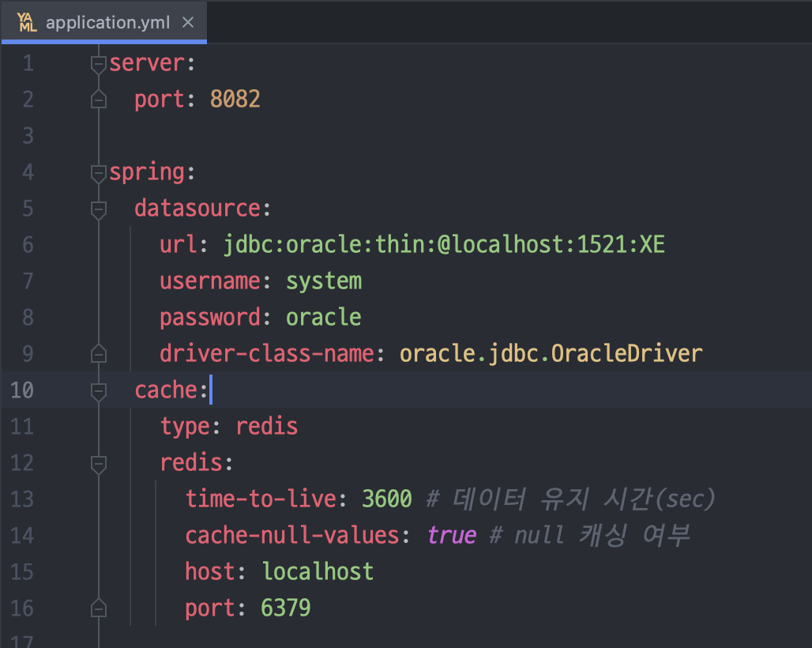This screenshot has width=812, height=648.
Task: Click line number 1 in gutter
Action: point(28,63)
